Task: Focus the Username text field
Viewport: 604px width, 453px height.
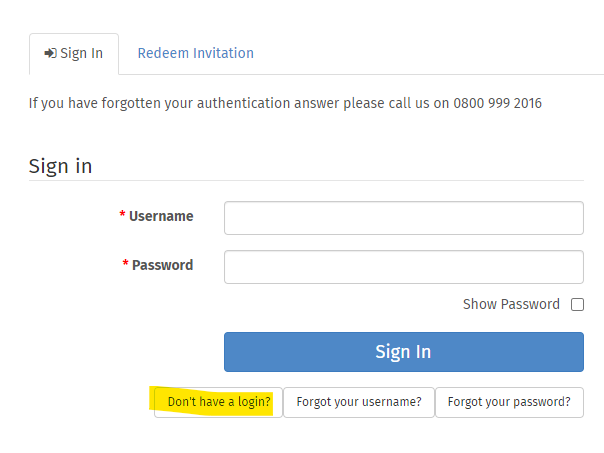Action: 404,218
